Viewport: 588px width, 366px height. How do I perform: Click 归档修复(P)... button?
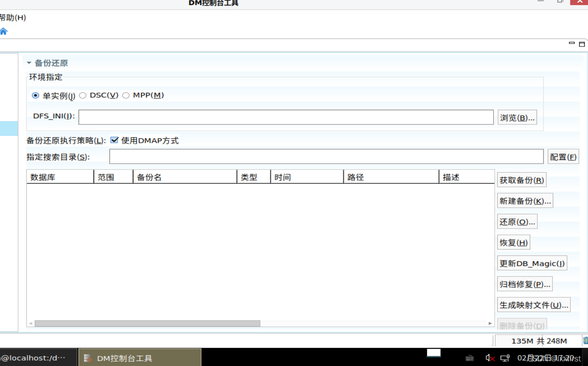525,284
